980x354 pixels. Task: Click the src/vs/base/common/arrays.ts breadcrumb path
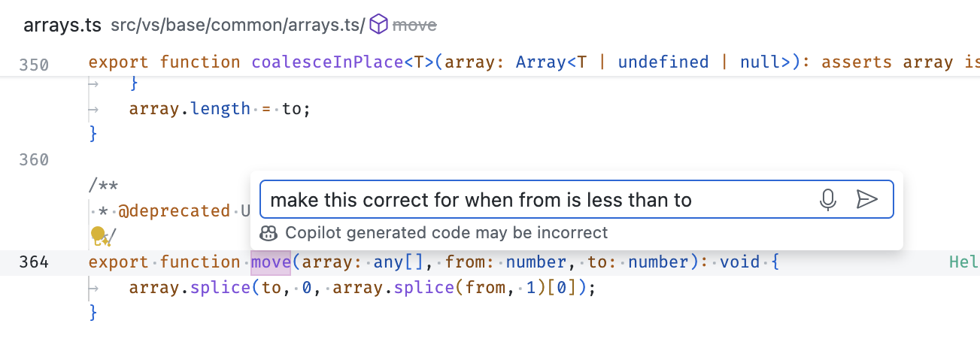[236, 26]
